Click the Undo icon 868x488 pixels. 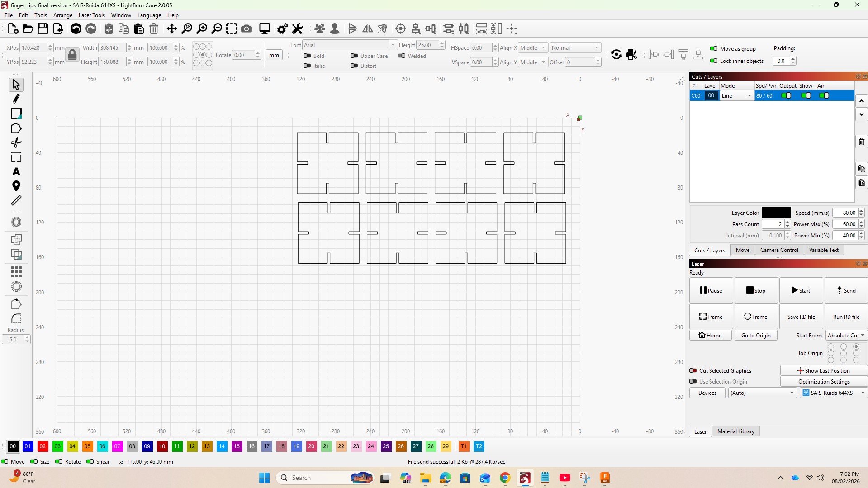coord(76,29)
